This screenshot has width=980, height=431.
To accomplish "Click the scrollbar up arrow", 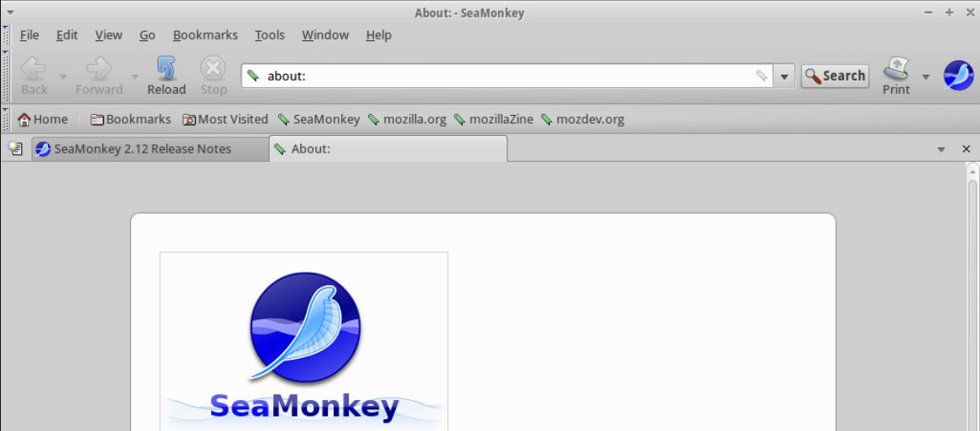I will pos(972,170).
